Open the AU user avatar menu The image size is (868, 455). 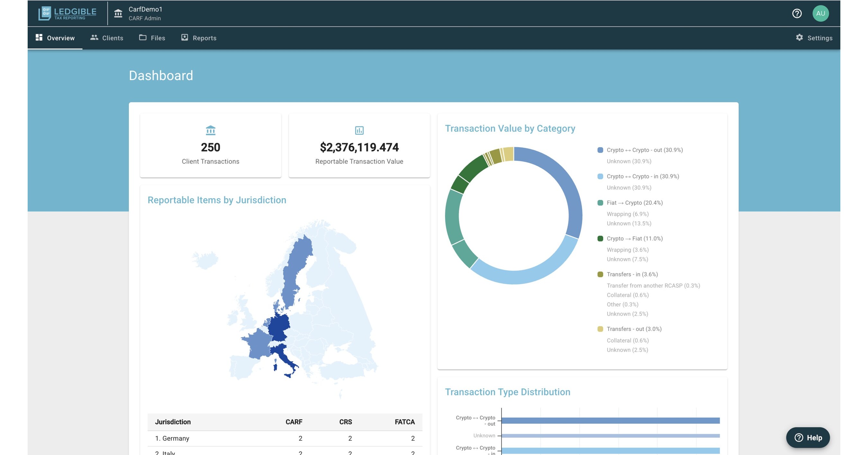click(820, 14)
